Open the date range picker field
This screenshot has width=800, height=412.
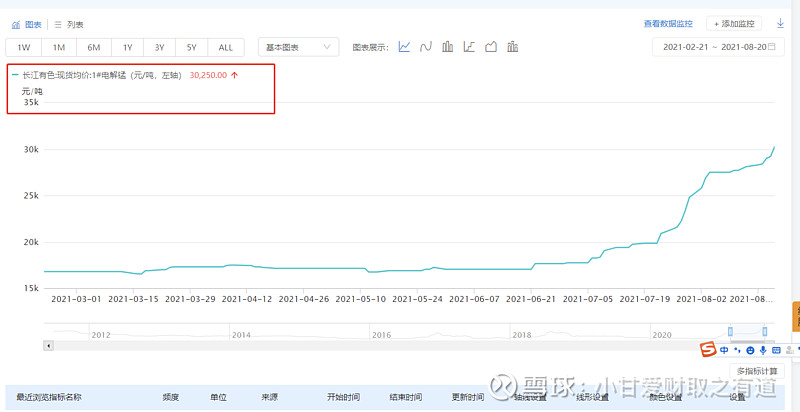(718, 46)
